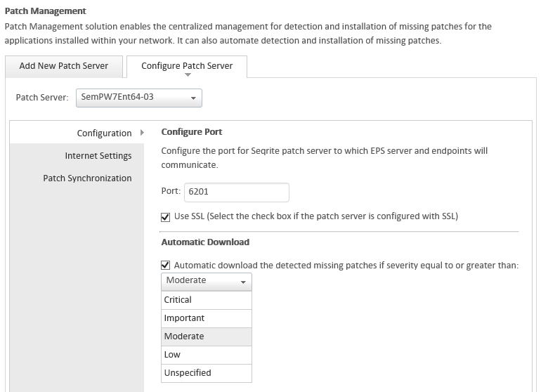548x392 pixels.
Task: Choose Unspecified from the severity list
Action: click(206, 373)
